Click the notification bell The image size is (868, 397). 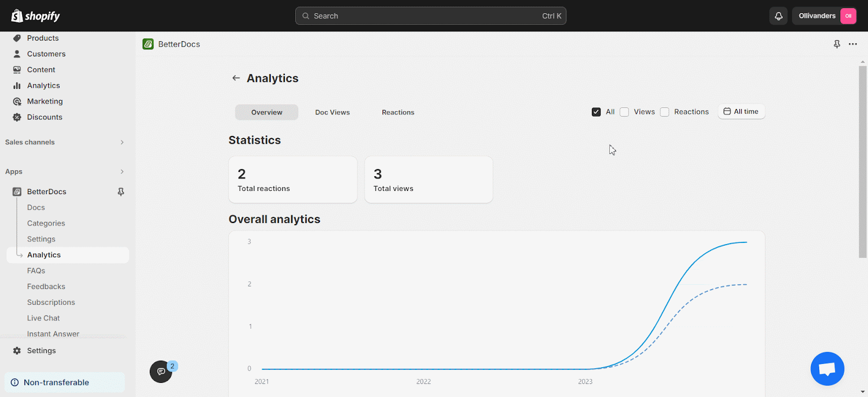[x=778, y=16]
